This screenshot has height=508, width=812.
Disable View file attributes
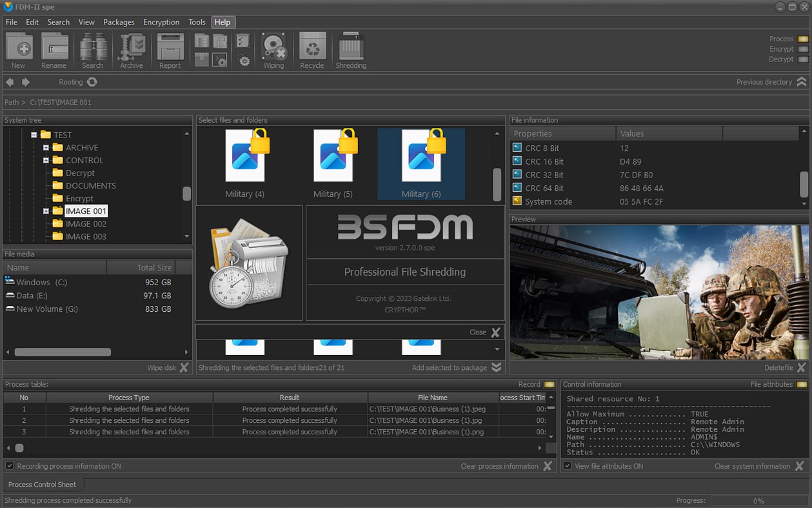pyautogui.click(x=566, y=465)
